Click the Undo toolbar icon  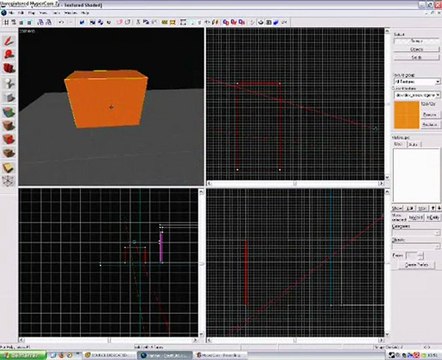coord(61,22)
